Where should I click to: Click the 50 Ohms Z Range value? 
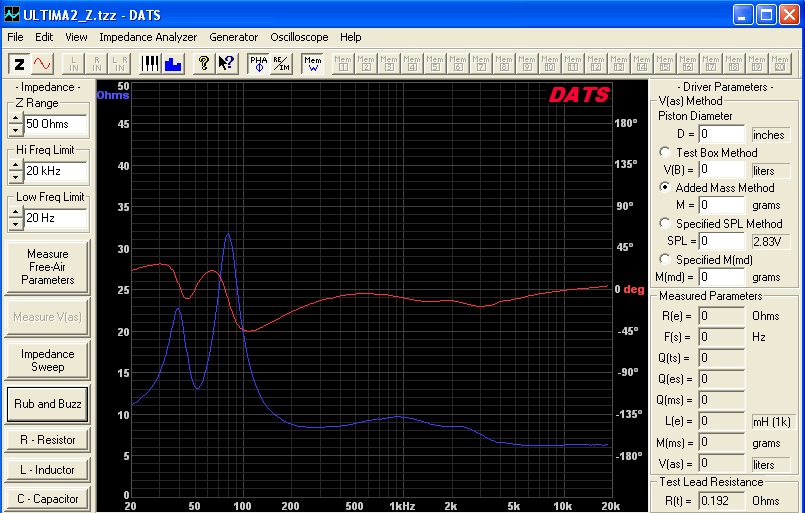point(55,124)
